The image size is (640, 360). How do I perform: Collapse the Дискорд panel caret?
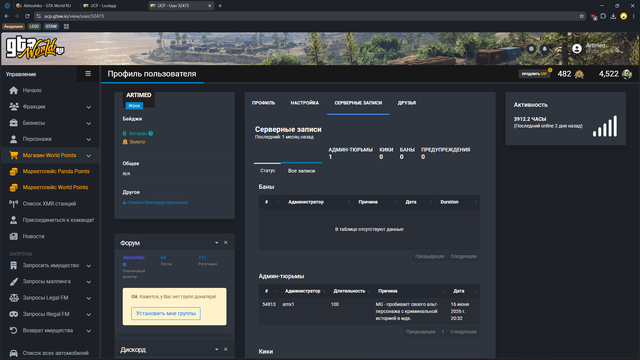tap(216, 350)
